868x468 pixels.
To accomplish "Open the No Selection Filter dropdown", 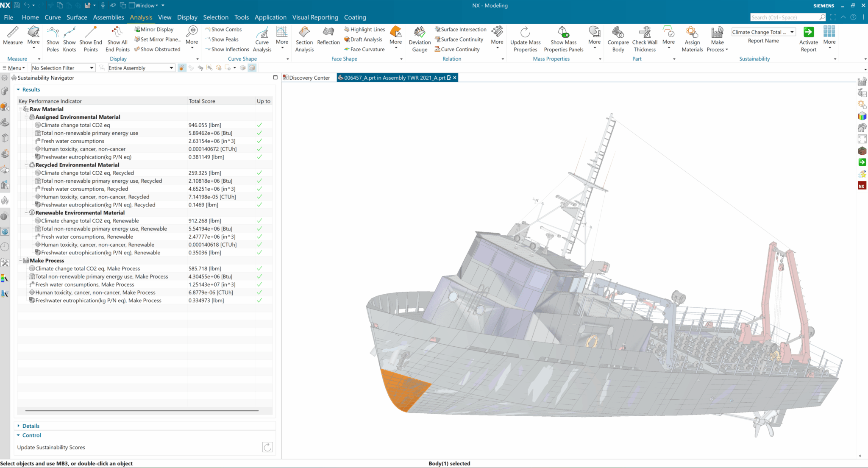I will (x=63, y=68).
